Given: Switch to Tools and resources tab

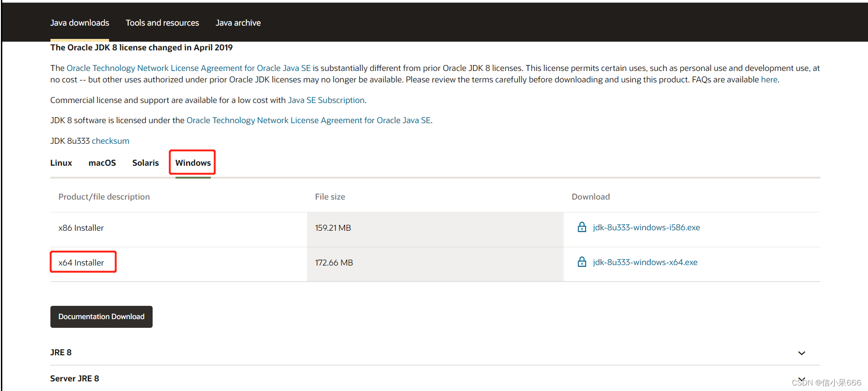Looking at the screenshot, I should coord(162,23).
